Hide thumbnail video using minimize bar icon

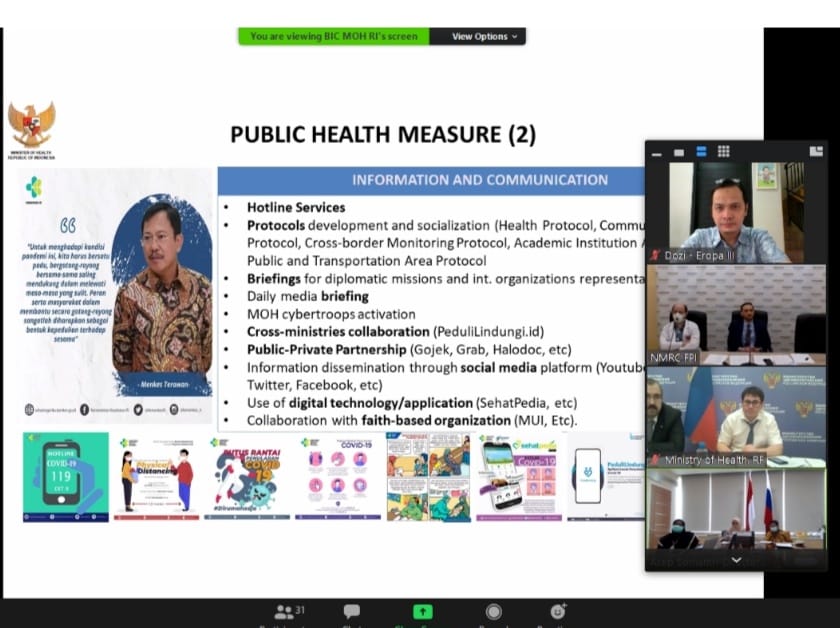coord(657,153)
